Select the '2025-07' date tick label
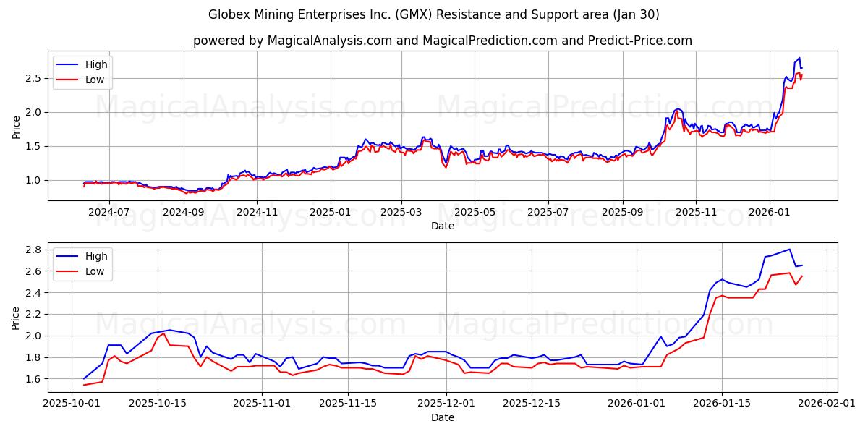 tap(548, 213)
